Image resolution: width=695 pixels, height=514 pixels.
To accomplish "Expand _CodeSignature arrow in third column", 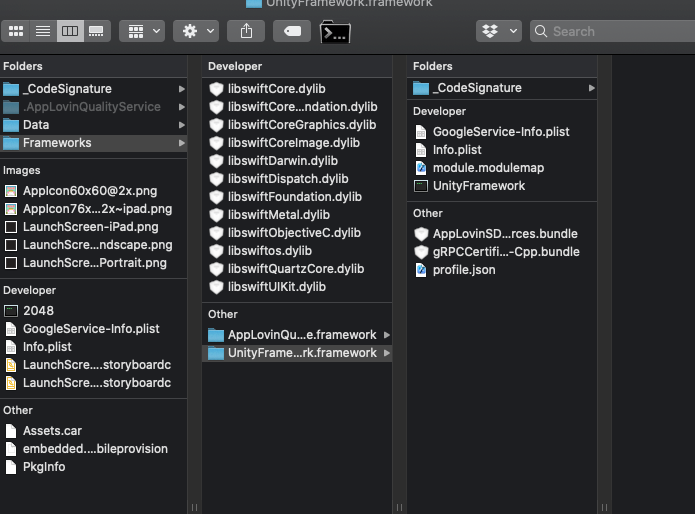I will (591, 88).
